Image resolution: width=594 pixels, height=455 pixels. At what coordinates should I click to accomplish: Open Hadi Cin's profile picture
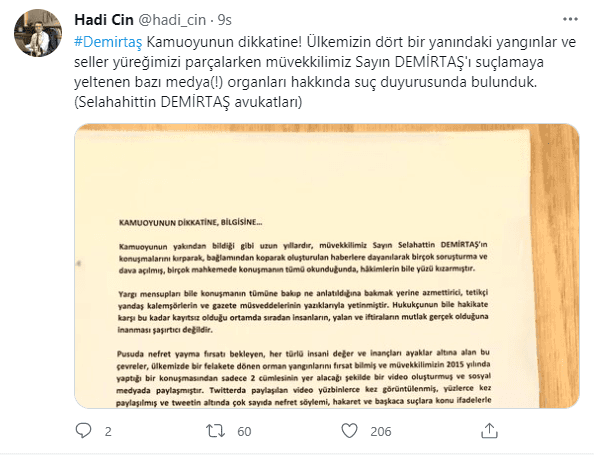[38, 33]
